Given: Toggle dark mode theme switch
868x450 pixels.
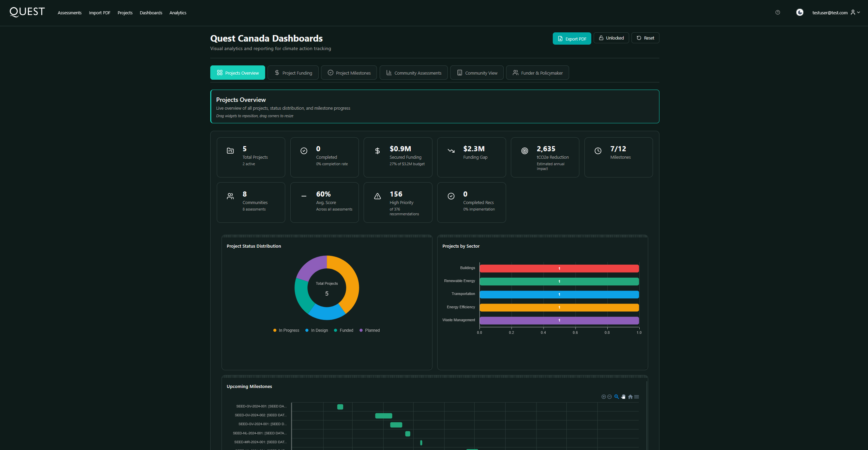Looking at the screenshot, I should pos(800,13).
